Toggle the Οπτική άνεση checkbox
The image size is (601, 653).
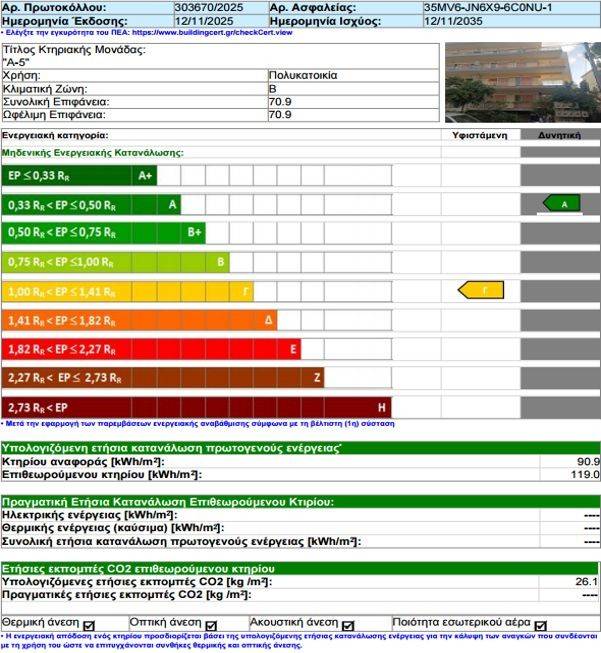(x=211, y=625)
